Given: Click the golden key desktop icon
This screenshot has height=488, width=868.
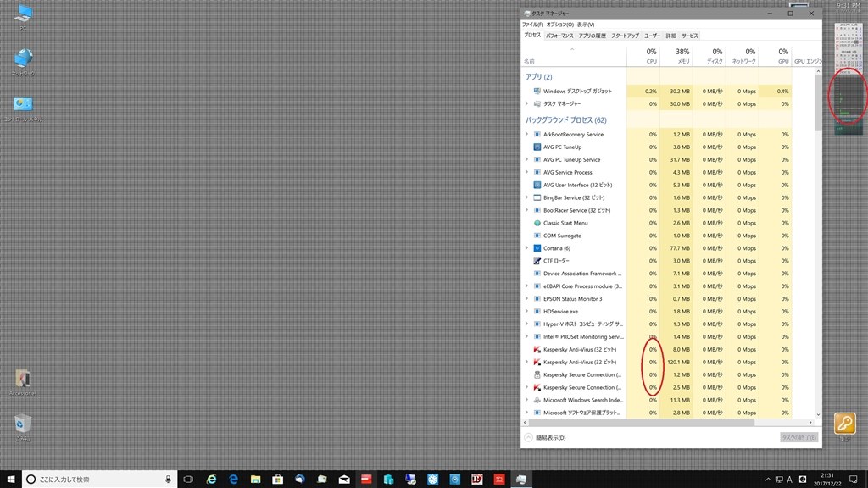Looking at the screenshot, I should [x=845, y=424].
